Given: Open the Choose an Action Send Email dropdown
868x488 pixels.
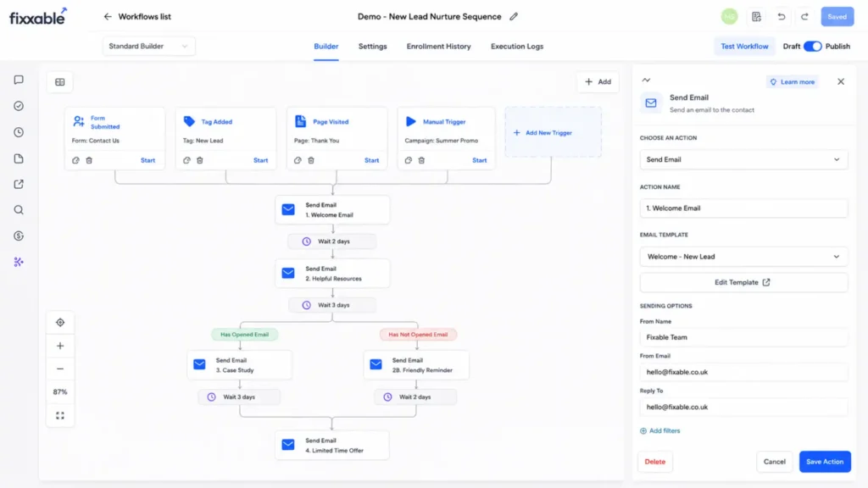Looking at the screenshot, I should (x=743, y=159).
